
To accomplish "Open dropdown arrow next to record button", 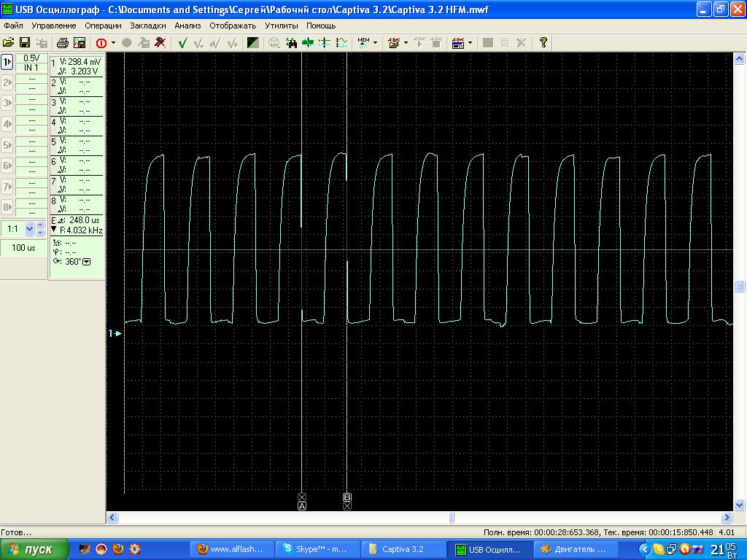I will (113, 43).
